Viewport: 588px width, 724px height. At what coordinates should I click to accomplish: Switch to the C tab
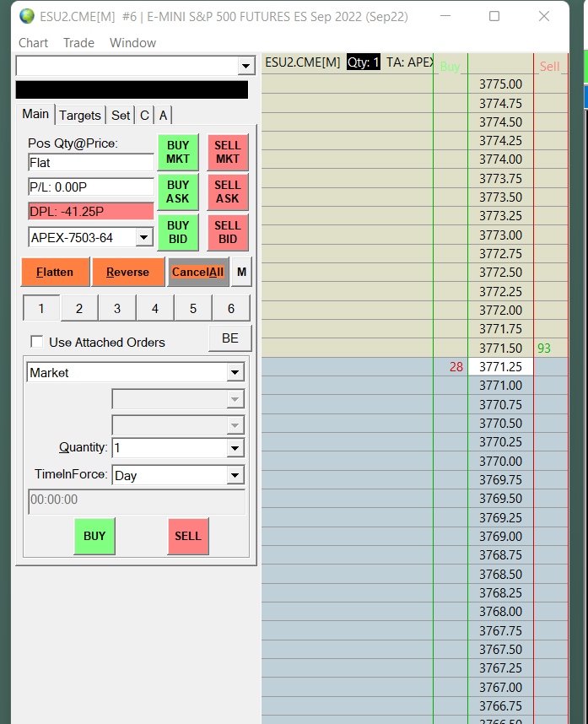(144, 116)
